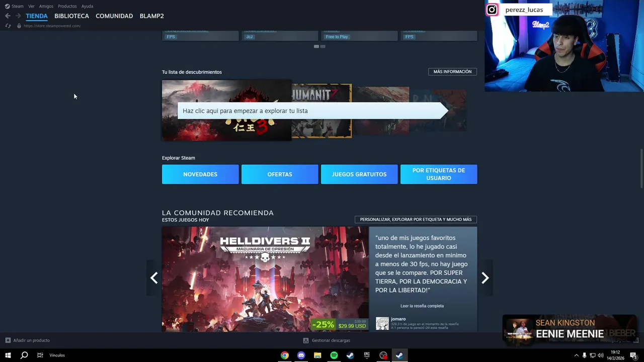This screenshot has width=644, height=362.
Task: Click Leer la reseña completa link
Action: (422, 306)
